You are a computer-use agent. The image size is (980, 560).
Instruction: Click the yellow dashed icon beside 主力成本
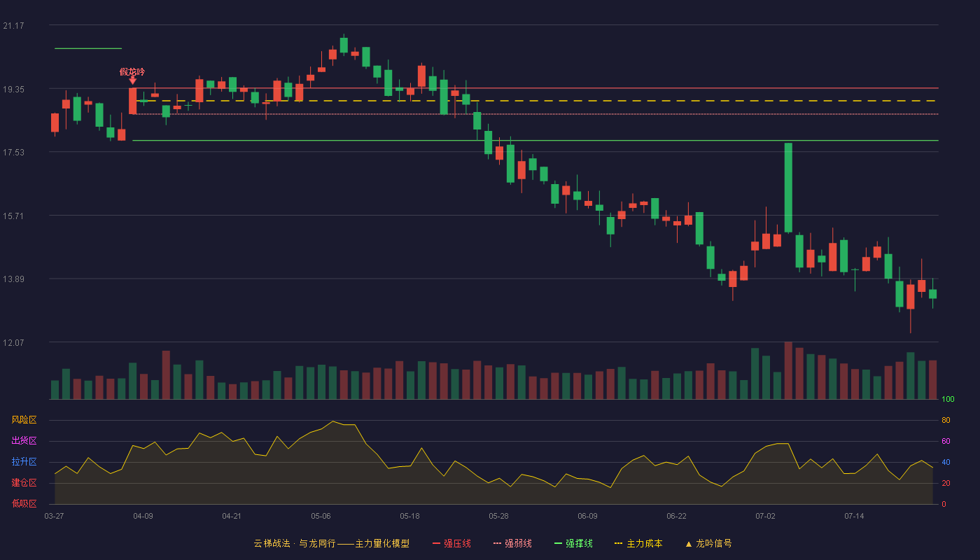point(618,543)
